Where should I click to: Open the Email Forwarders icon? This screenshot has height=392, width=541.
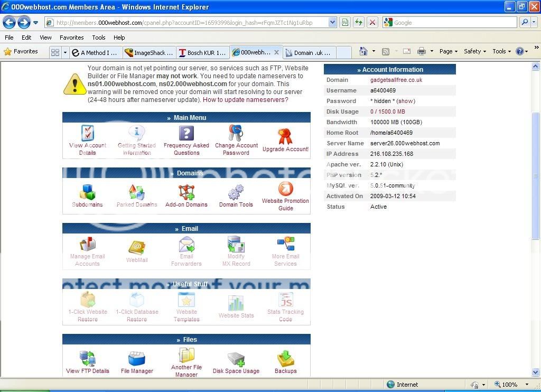click(x=186, y=244)
